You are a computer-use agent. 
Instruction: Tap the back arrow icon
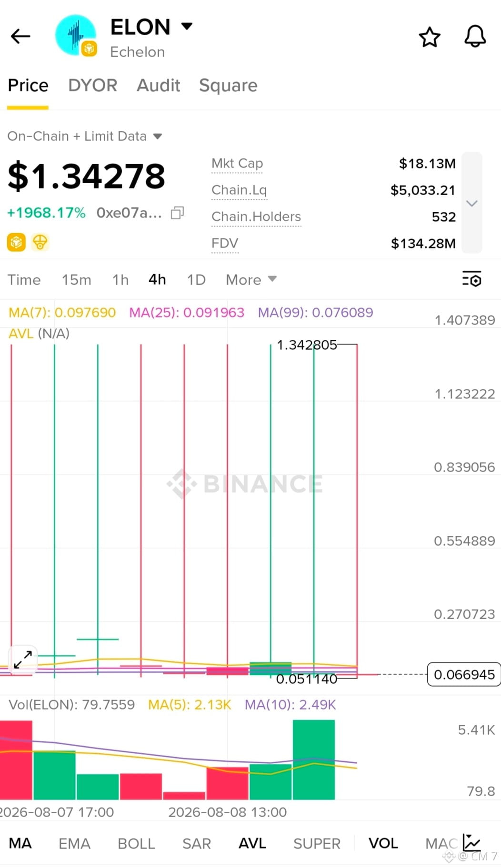(20, 36)
